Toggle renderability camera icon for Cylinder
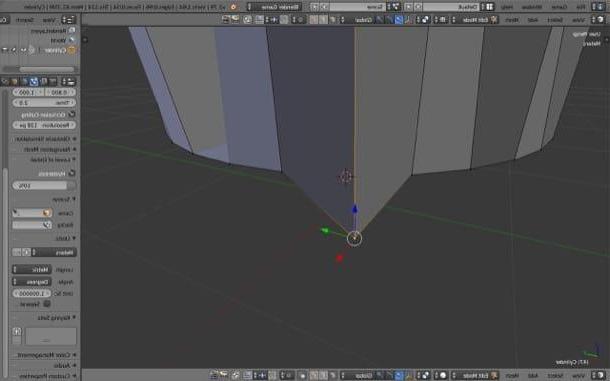The height and width of the screenshot is (381, 610). 5,50
